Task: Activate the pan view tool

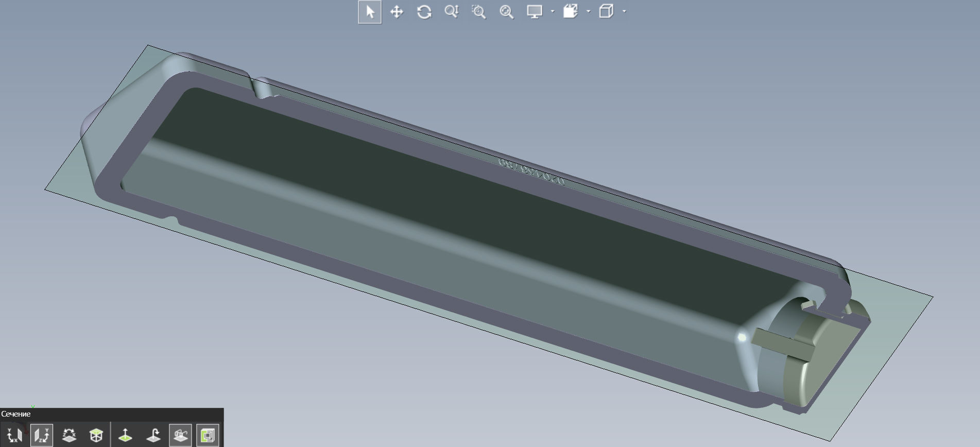Action: pos(397,12)
